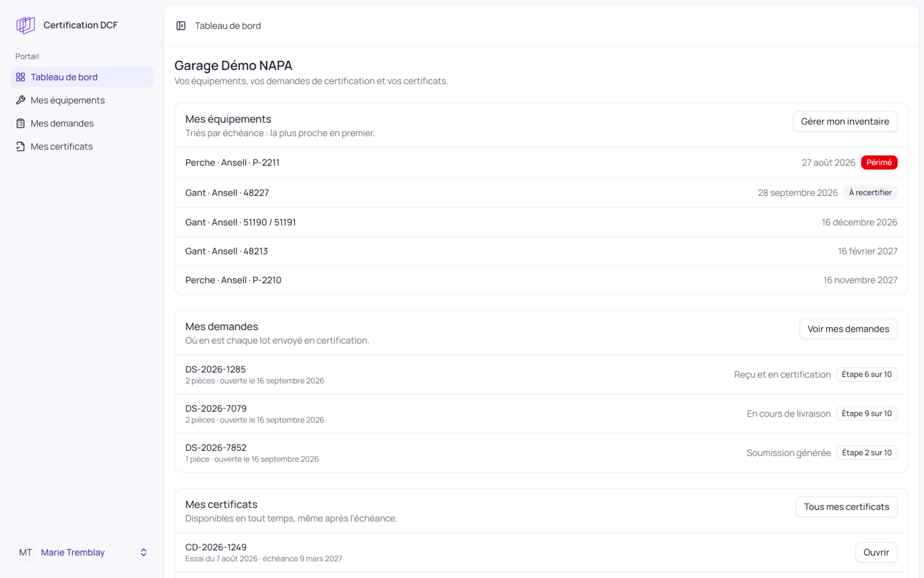Click '1 pièce · ouverte le 16 septembre 2026'

(x=252, y=459)
